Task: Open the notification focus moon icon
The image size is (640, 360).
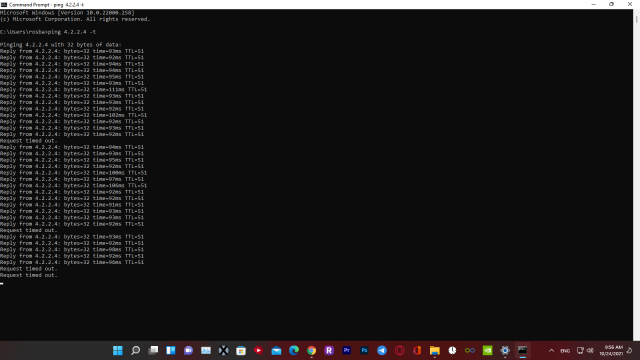Action: point(629,350)
